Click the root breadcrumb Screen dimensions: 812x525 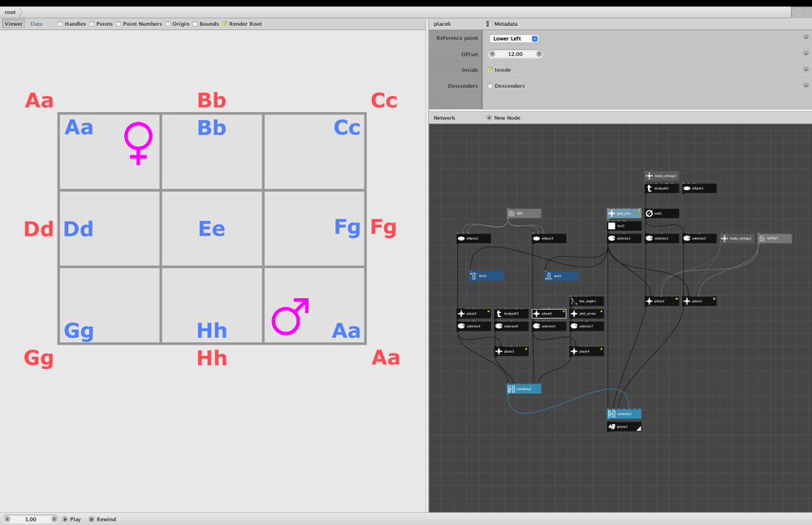coord(10,12)
